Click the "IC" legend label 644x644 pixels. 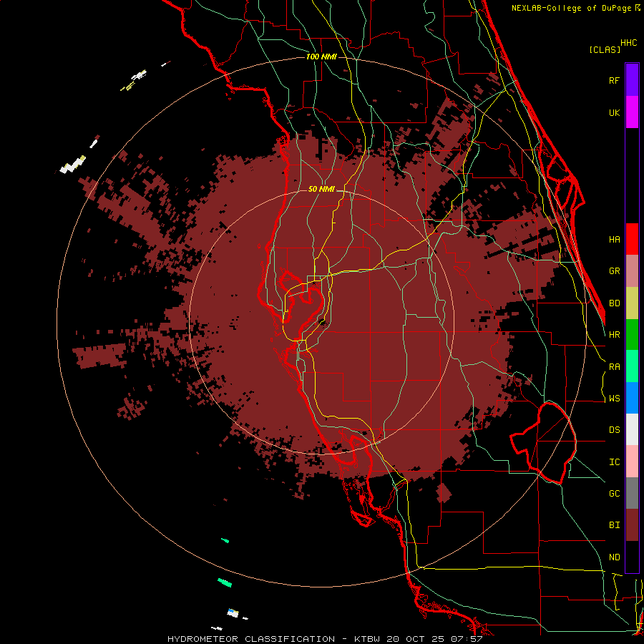coord(614,462)
